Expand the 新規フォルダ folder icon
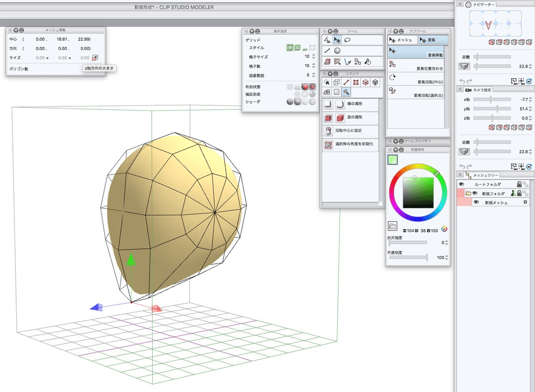The width and height of the screenshot is (535, 392). (x=468, y=193)
